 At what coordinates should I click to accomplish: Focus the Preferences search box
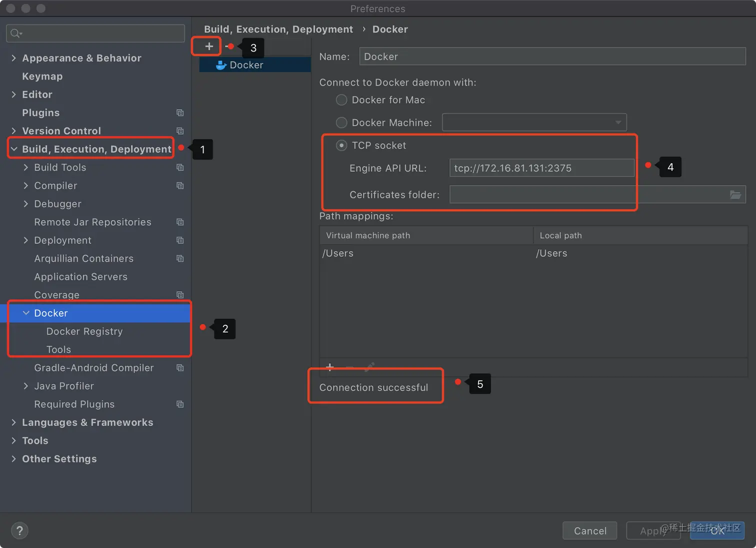click(x=95, y=34)
